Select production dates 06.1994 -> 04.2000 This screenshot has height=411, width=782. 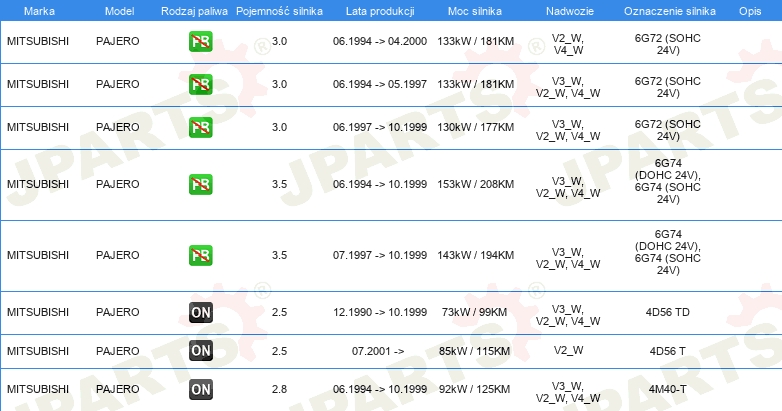click(x=380, y=41)
